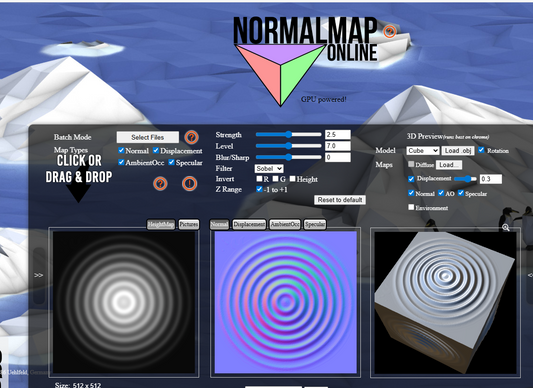
Task: Click the Level slider
Action: click(288, 146)
